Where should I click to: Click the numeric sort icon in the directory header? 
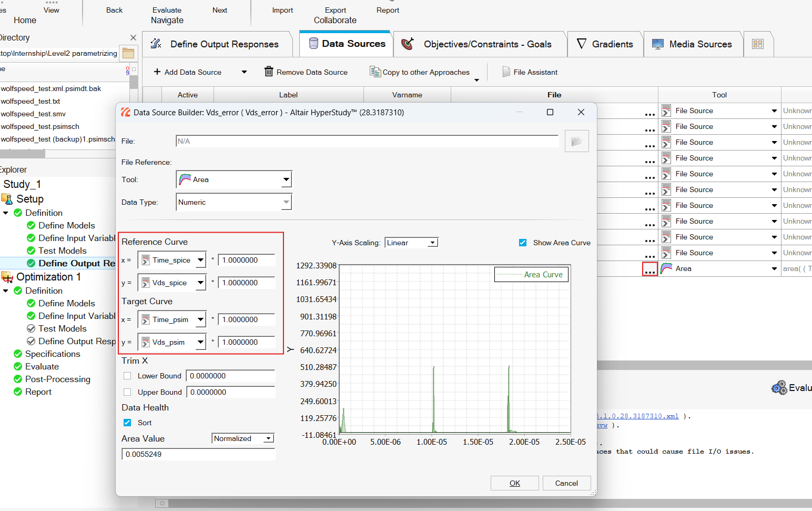click(x=128, y=70)
